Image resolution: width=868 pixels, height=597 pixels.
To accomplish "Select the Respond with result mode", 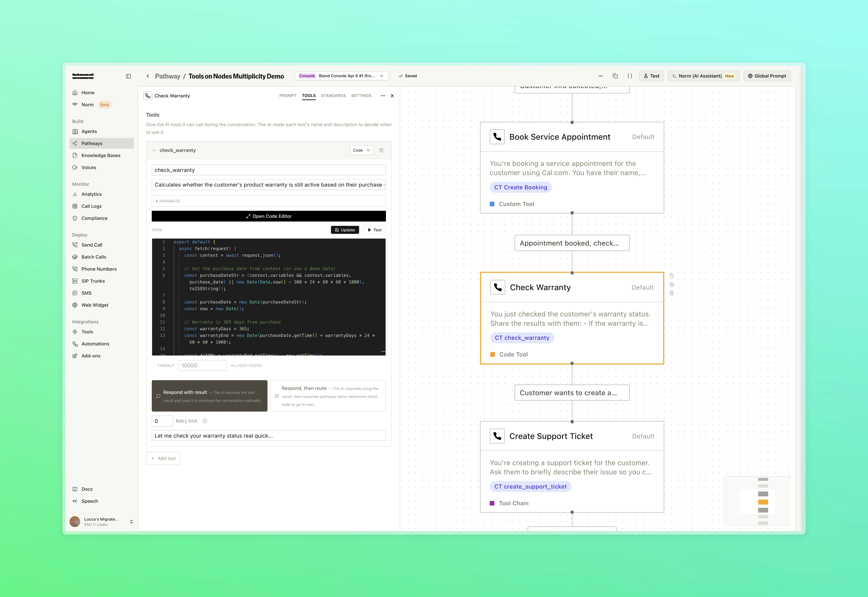I will [x=209, y=396].
